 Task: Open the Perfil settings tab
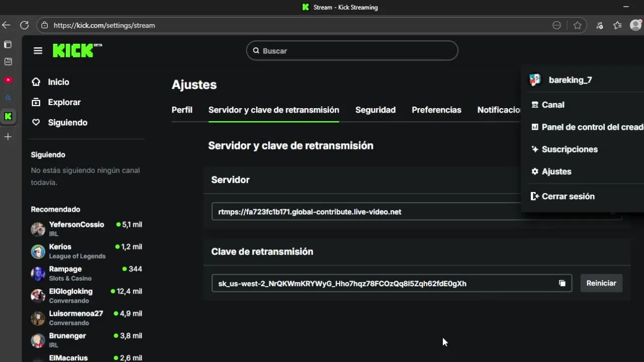(182, 110)
